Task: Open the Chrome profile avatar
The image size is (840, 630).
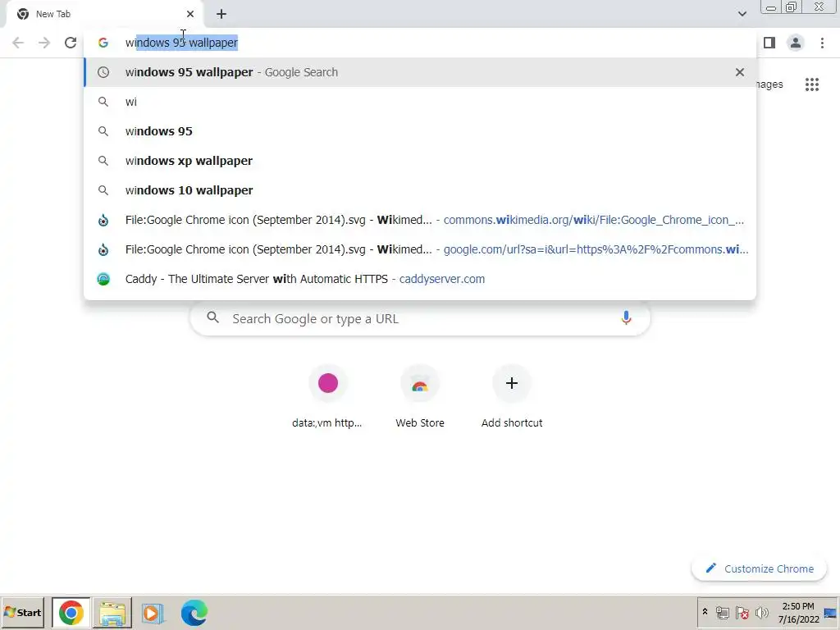Action: (x=796, y=43)
